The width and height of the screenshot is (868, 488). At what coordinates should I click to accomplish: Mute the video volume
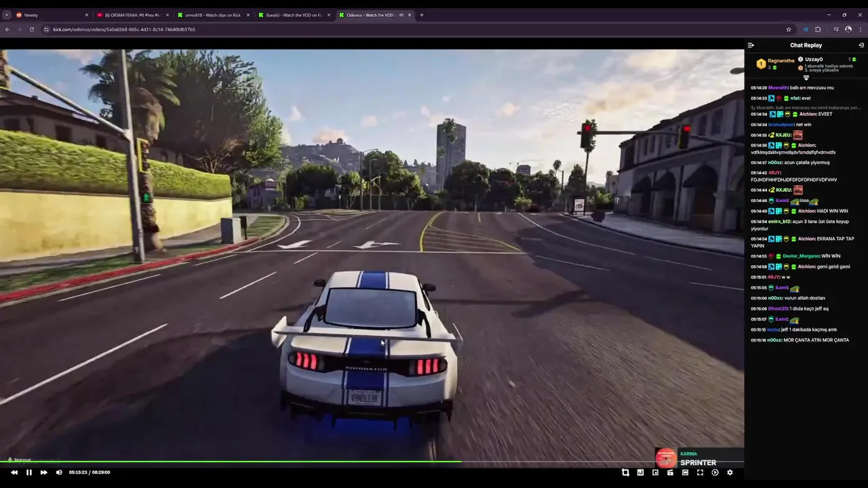59,472
